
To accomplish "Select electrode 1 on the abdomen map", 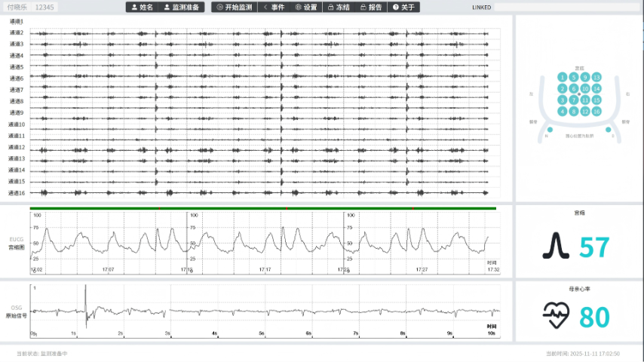I will tap(563, 77).
